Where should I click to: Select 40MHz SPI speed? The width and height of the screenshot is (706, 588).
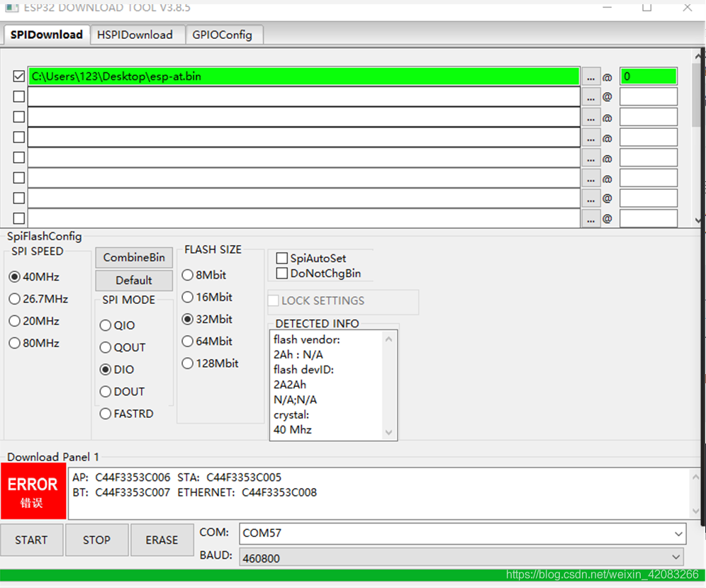34,277
